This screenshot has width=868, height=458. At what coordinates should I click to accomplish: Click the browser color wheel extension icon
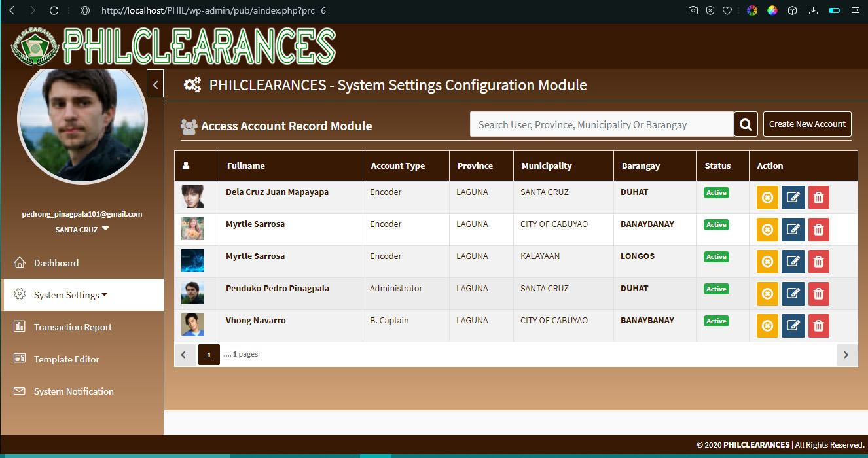tap(752, 10)
